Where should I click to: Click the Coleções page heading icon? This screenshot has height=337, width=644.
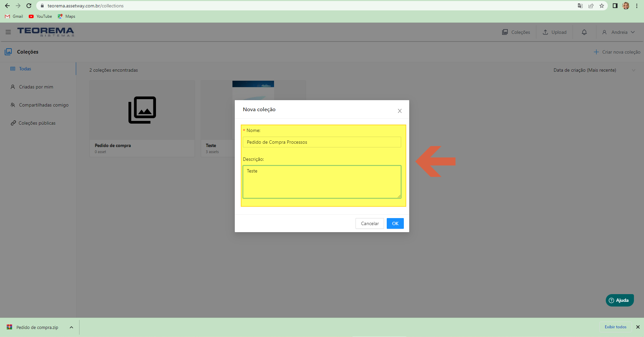coord(8,52)
